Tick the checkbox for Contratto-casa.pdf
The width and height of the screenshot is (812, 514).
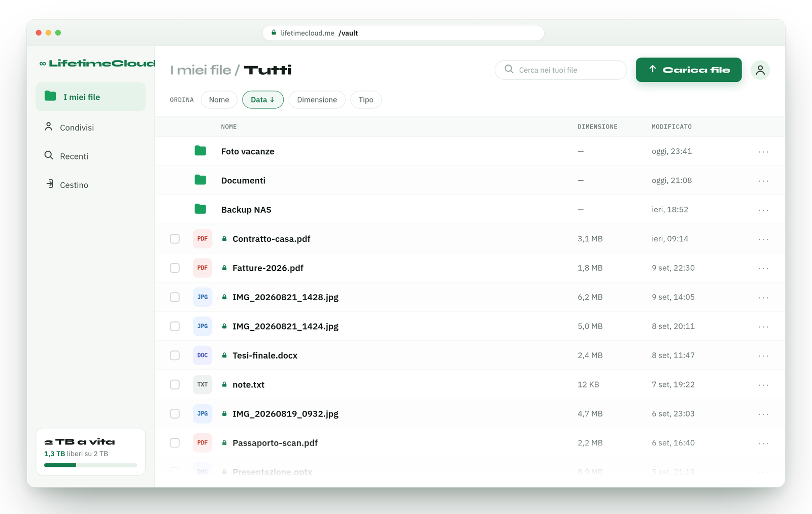(x=175, y=239)
